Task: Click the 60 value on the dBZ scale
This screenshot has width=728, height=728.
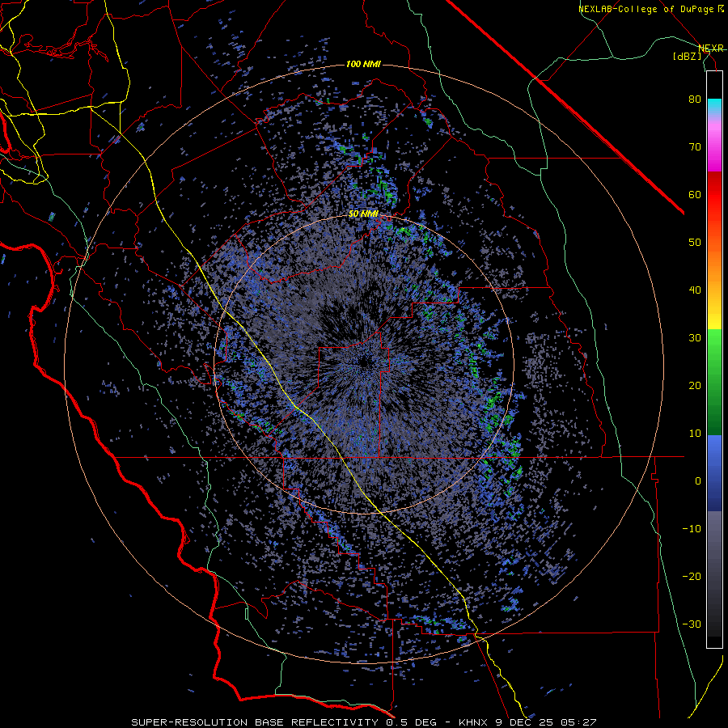Action: click(695, 194)
